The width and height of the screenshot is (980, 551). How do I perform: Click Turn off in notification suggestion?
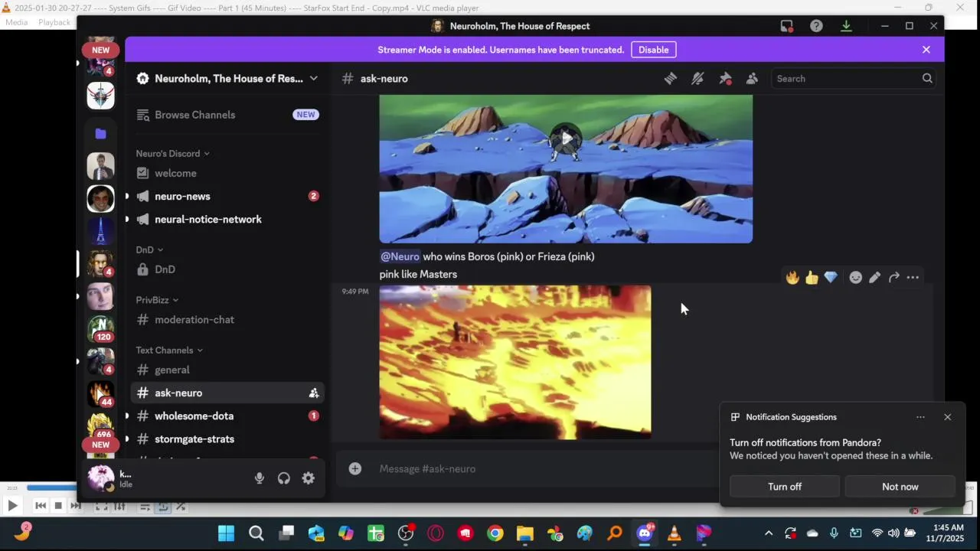tap(785, 487)
